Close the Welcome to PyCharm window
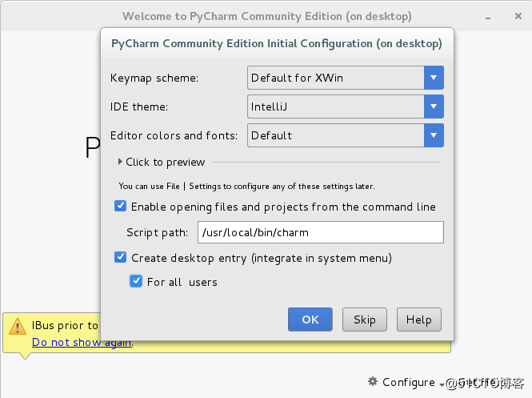This screenshot has height=398, width=532. 518,16
